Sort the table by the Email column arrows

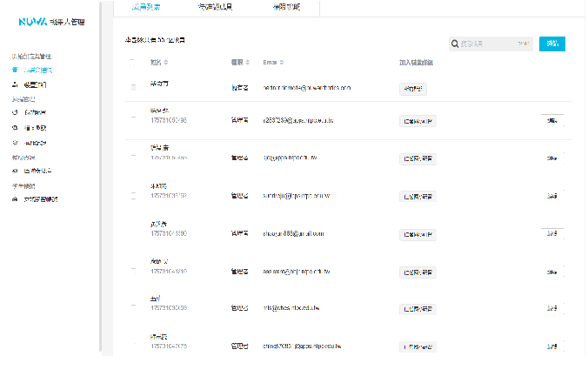(x=282, y=63)
